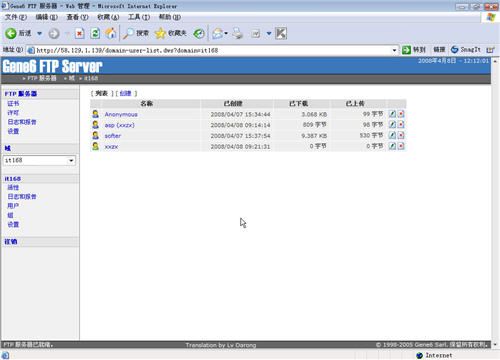
Task: Open the Anonymous user link
Action: (121, 114)
